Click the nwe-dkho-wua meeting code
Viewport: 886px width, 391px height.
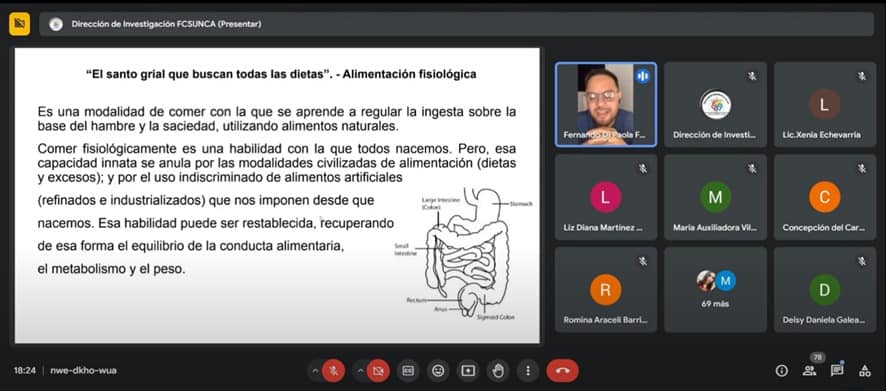click(x=84, y=371)
